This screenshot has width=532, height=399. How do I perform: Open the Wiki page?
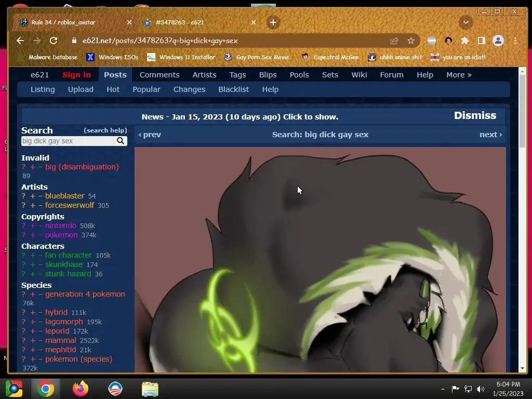point(359,75)
